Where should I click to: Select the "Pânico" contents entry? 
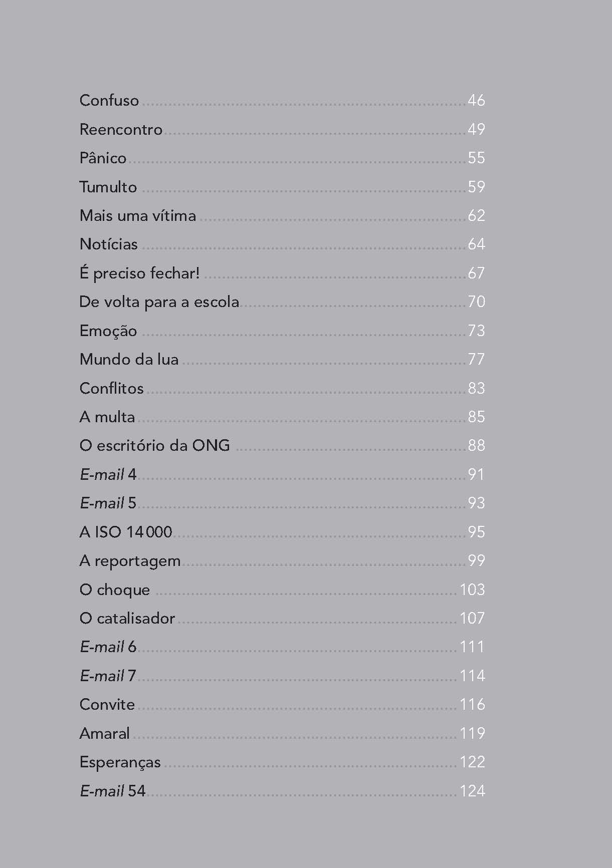[103, 158]
